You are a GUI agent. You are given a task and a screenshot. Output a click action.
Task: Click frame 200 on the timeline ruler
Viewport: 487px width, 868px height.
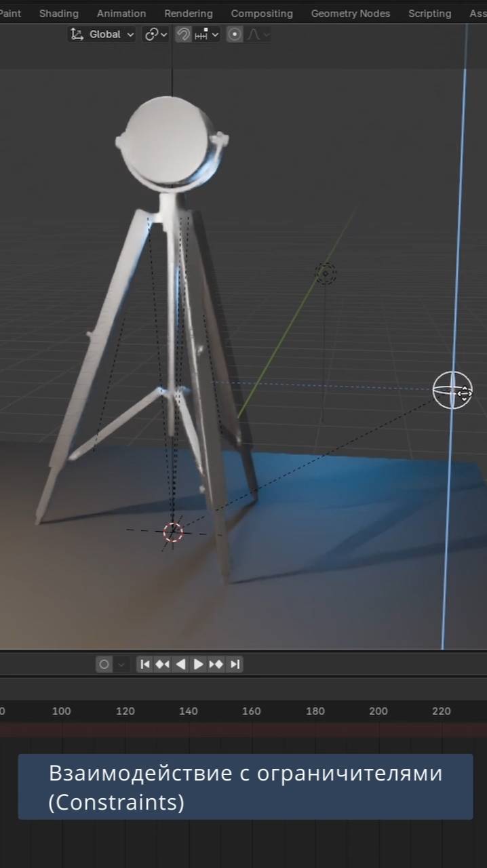pyautogui.click(x=378, y=711)
